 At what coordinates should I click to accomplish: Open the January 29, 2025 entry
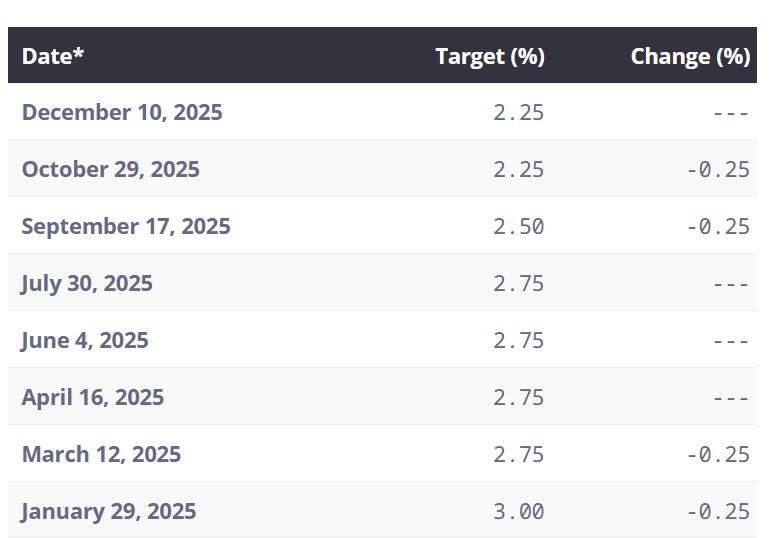tap(109, 511)
